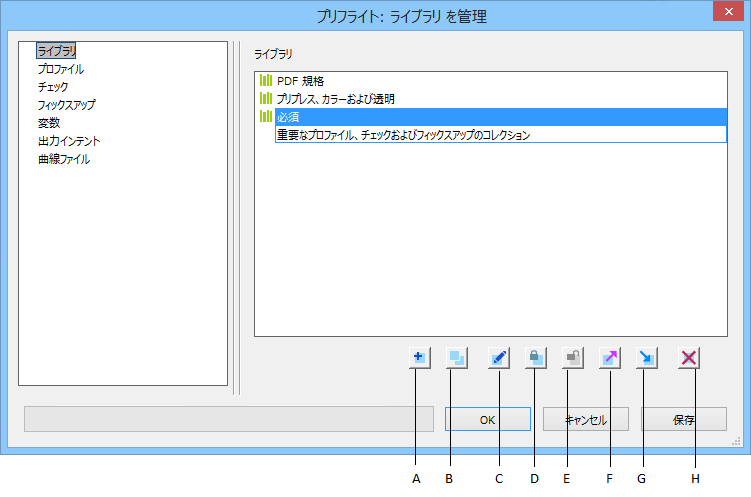
Task: Click the duplicate library icon
Action: (456, 358)
